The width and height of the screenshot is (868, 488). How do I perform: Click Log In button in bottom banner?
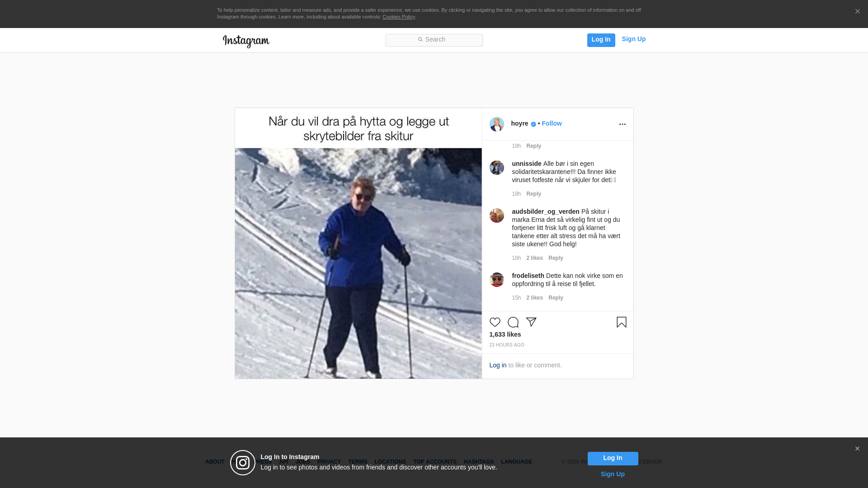pos(613,459)
